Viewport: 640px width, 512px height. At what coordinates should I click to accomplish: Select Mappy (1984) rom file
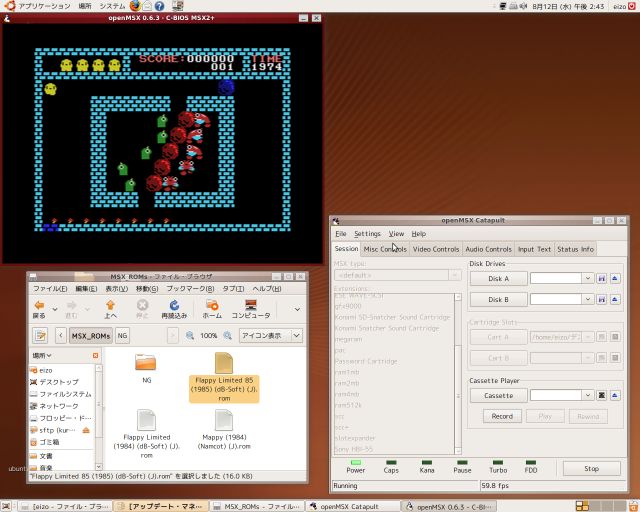click(x=224, y=430)
